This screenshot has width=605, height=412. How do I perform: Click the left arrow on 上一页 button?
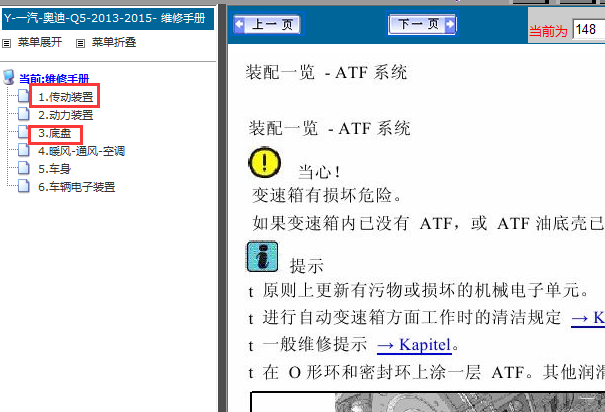tap(239, 24)
